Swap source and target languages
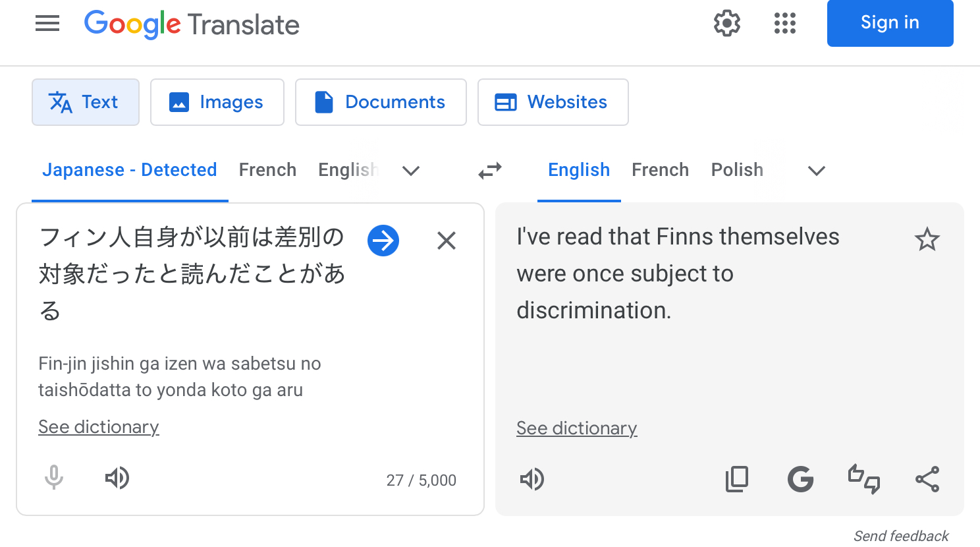Viewport: 980px width, 547px height. click(490, 171)
